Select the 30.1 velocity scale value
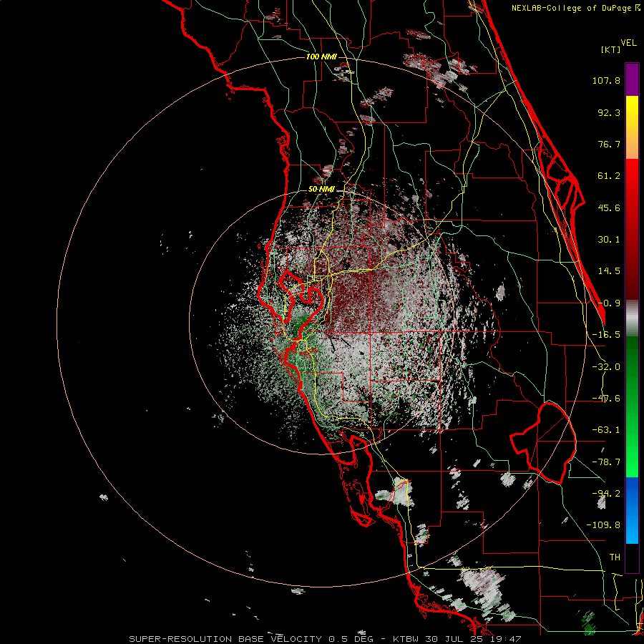Viewport: 644px width, 644px height. [609, 240]
